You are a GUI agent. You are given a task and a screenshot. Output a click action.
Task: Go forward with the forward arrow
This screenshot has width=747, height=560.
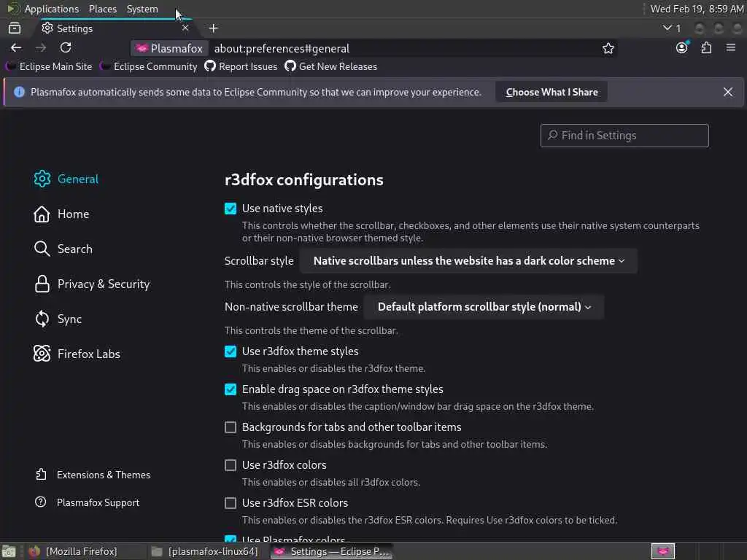(41, 47)
